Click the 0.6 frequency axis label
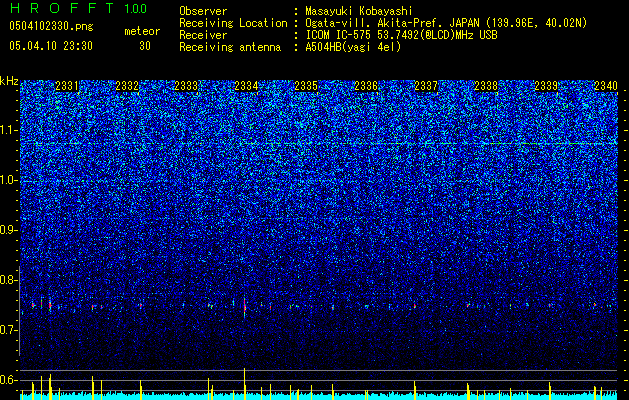Screen dimensions: 629x400 (x=9, y=380)
